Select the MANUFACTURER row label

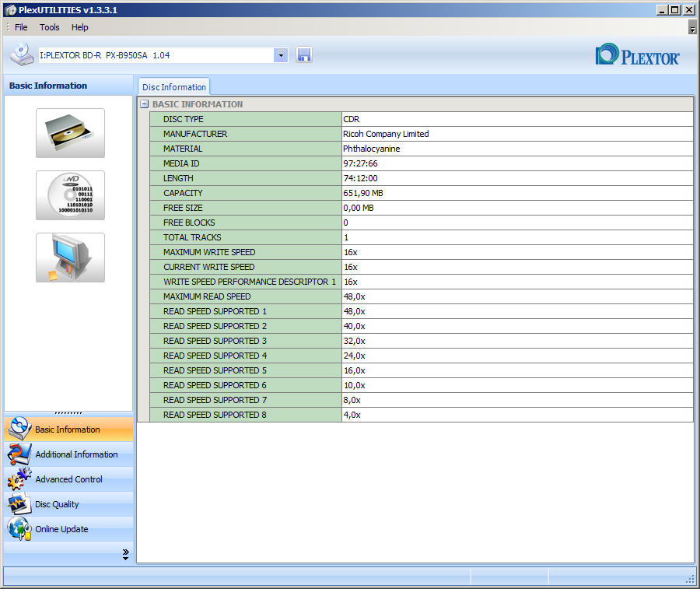(x=246, y=134)
